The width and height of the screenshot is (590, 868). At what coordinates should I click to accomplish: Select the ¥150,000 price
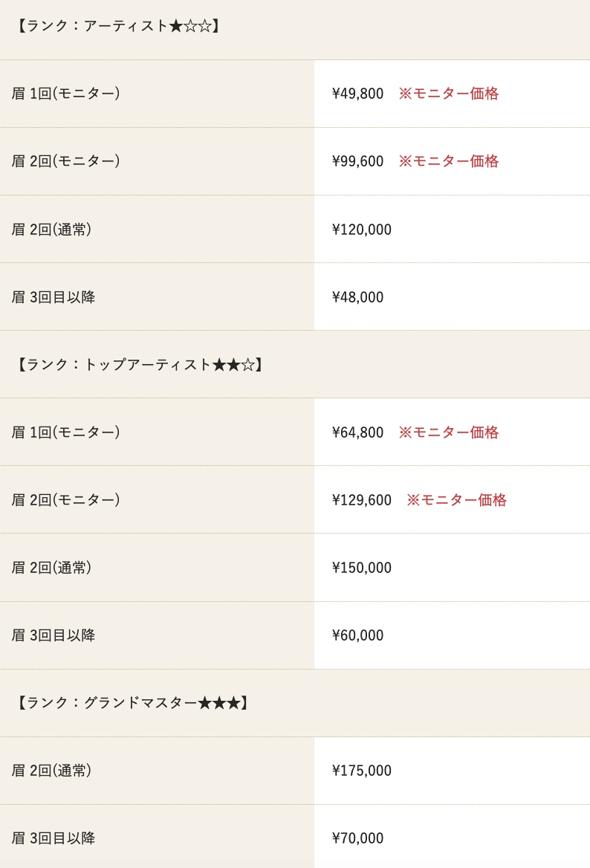coord(361,568)
